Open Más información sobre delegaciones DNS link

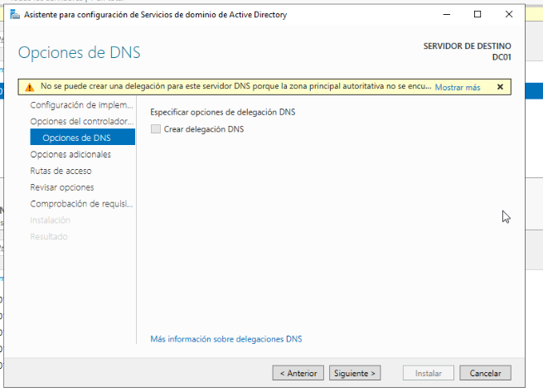pos(226,339)
